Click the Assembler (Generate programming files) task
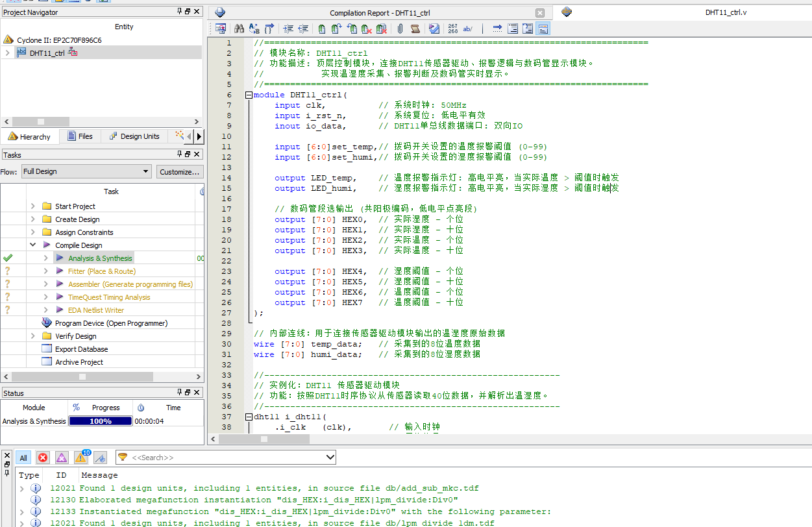 pyautogui.click(x=130, y=284)
